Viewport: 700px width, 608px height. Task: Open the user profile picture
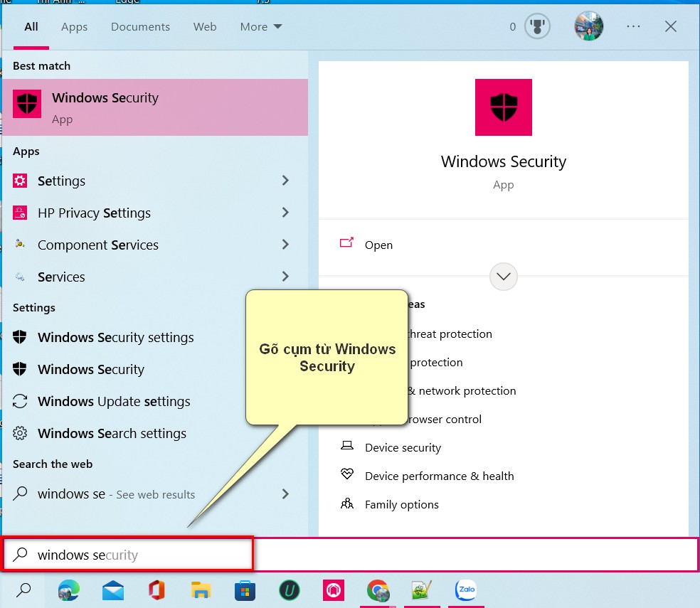coord(588,26)
